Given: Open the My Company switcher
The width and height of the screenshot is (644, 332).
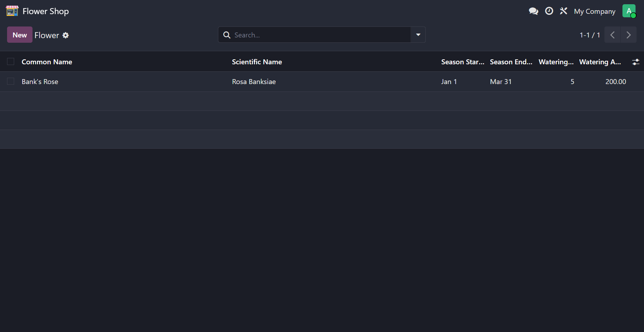Looking at the screenshot, I should (x=595, y=11).
